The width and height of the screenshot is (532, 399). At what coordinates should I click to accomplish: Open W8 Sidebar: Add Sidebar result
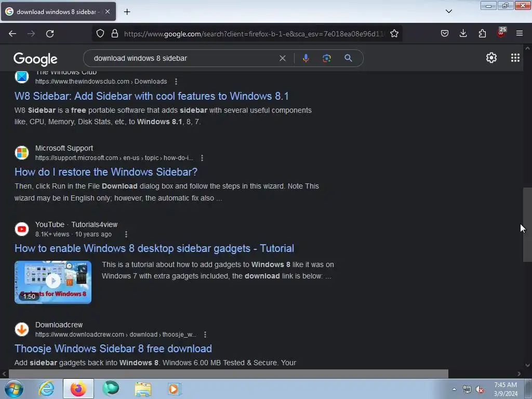[x=151, y=96]
